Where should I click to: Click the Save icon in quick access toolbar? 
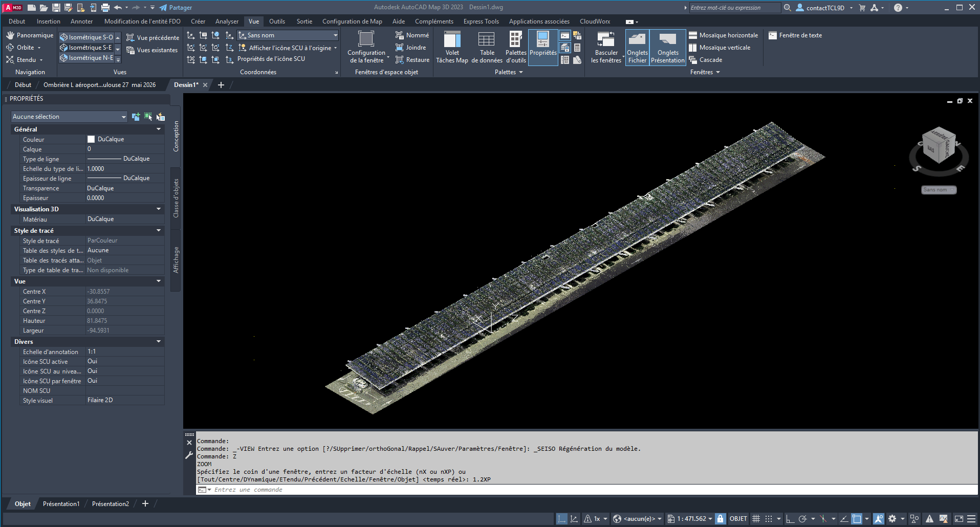pyautogui.click(x=56, y=8)
